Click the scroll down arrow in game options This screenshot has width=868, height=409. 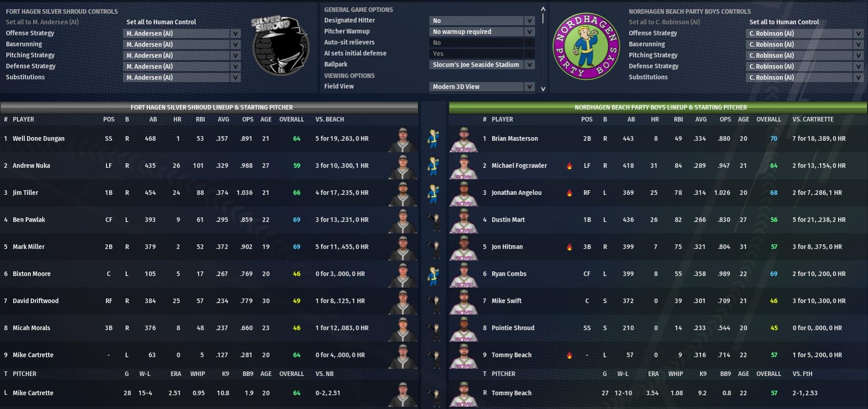(x=543, y=89)
